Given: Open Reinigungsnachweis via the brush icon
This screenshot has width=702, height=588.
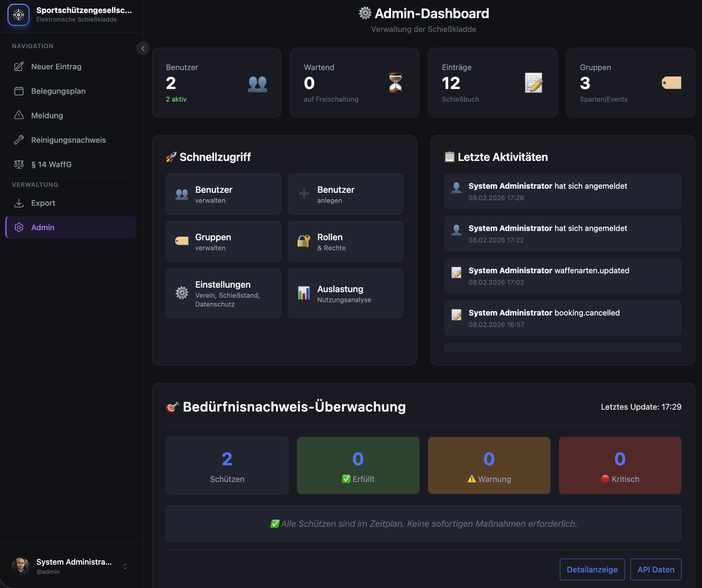Looking at the screenshot, I should [x=19, y=140].
